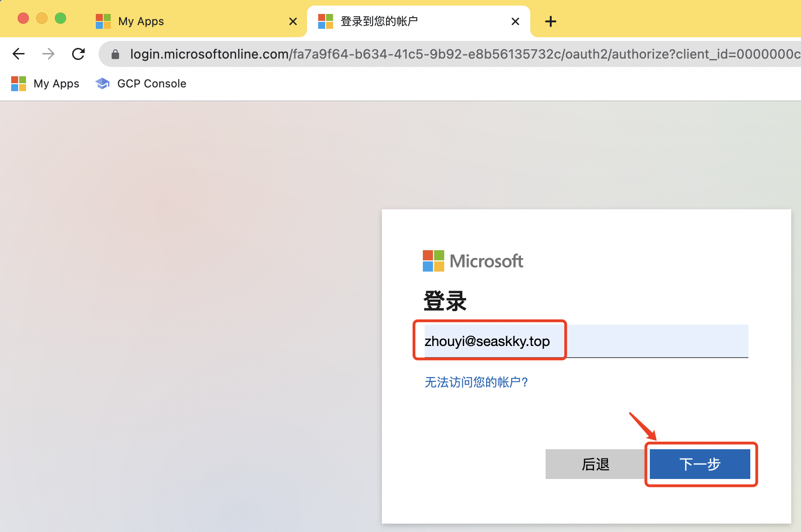Click the GCP Console bookmark icon

[x=102, y=84]
